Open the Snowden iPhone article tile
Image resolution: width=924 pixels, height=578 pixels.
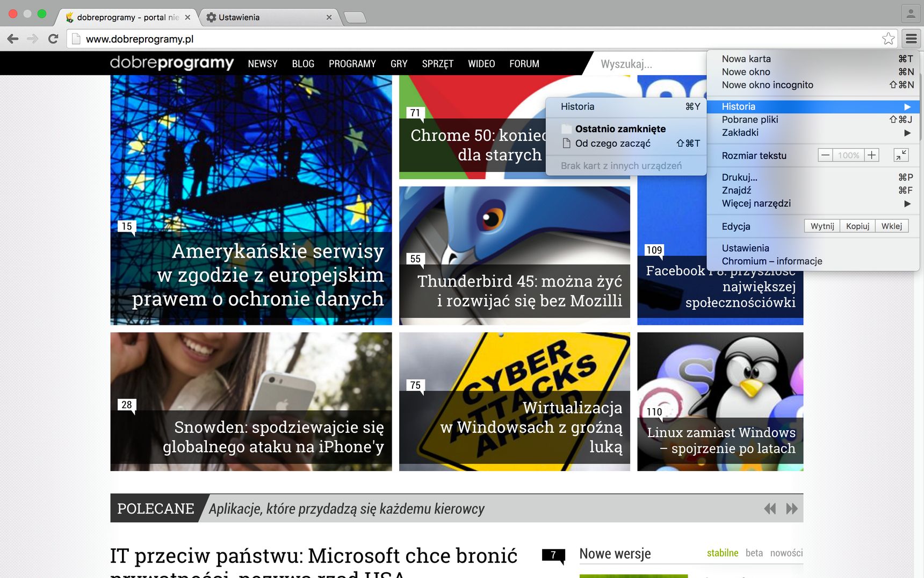251,402
